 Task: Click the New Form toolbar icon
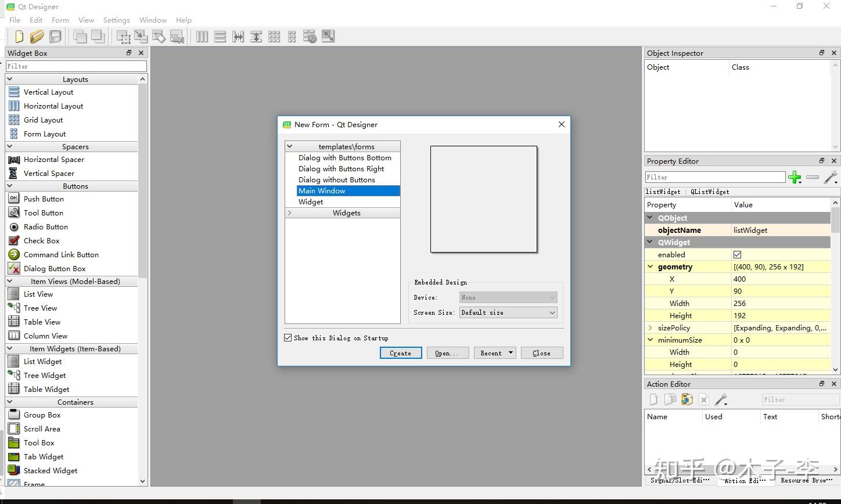(x=19, y=37)
